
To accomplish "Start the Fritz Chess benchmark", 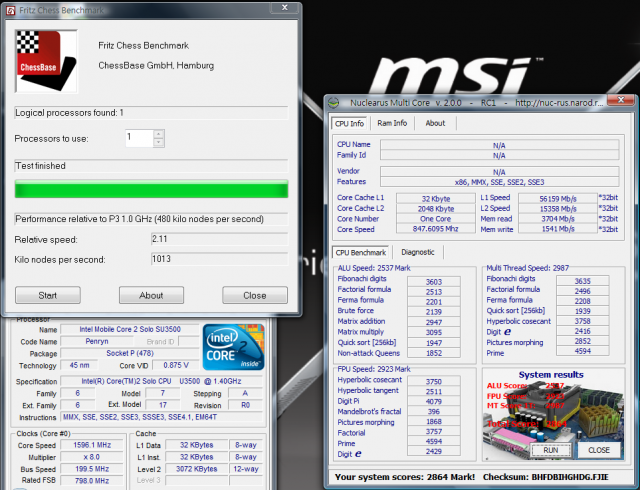I will [48, 295].
